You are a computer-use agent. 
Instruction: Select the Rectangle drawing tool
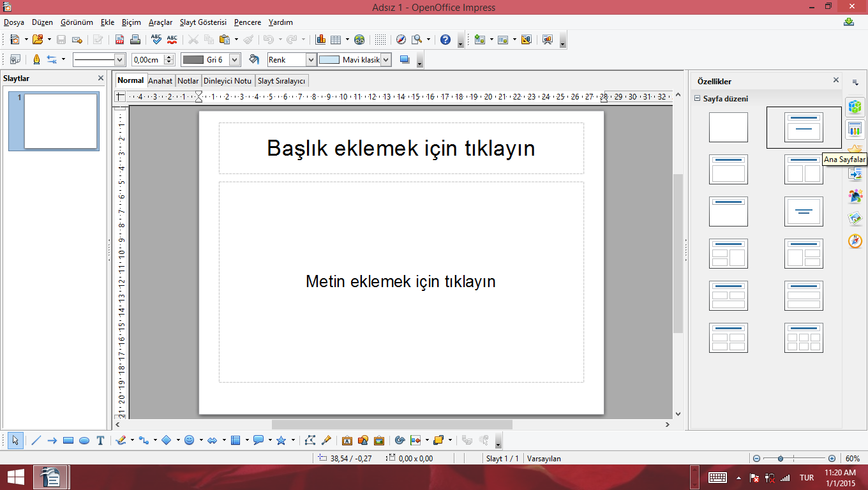[x=68, y=440]
